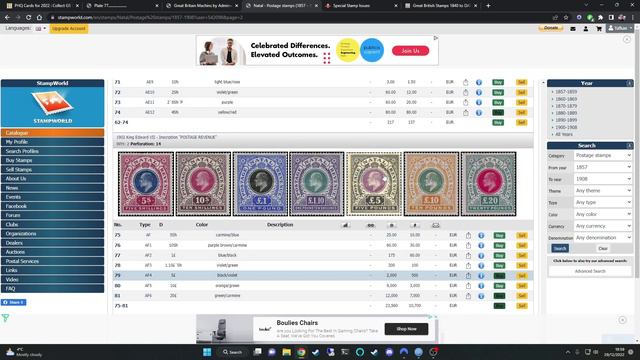The height and width of the screenshot is (360, 640).
Task: Click the envelope column header icon
Action: (436, 225)
